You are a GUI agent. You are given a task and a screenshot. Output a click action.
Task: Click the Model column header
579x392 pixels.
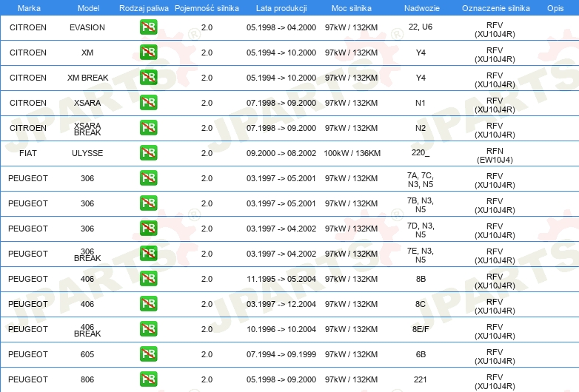88,8
